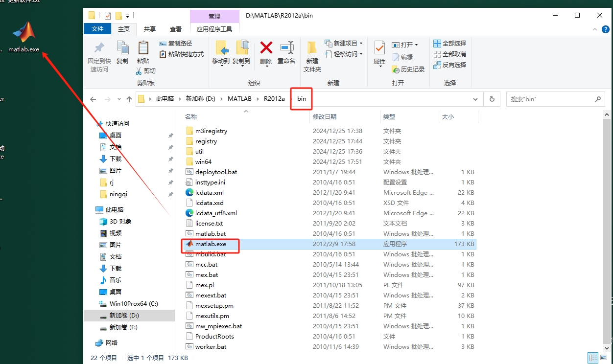Select ProductRoots file
This screenshot has width=613, height=364.
coord(214,337)
